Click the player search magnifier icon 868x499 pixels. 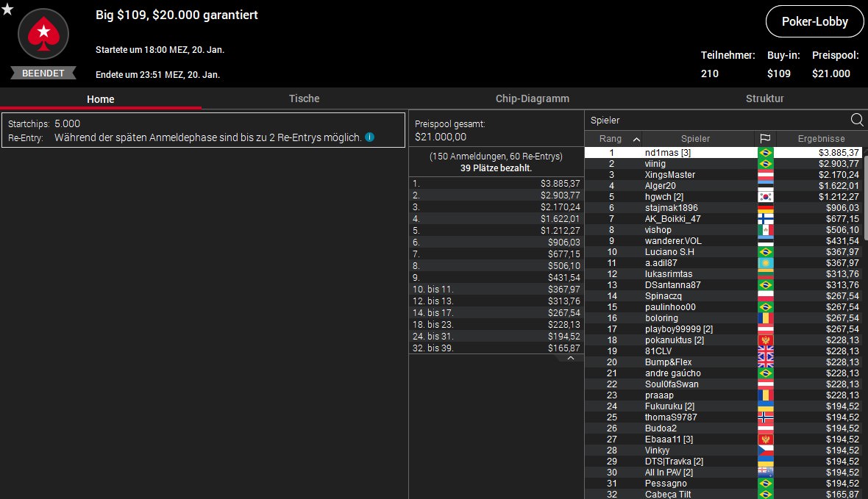click(x=857, y=121)
